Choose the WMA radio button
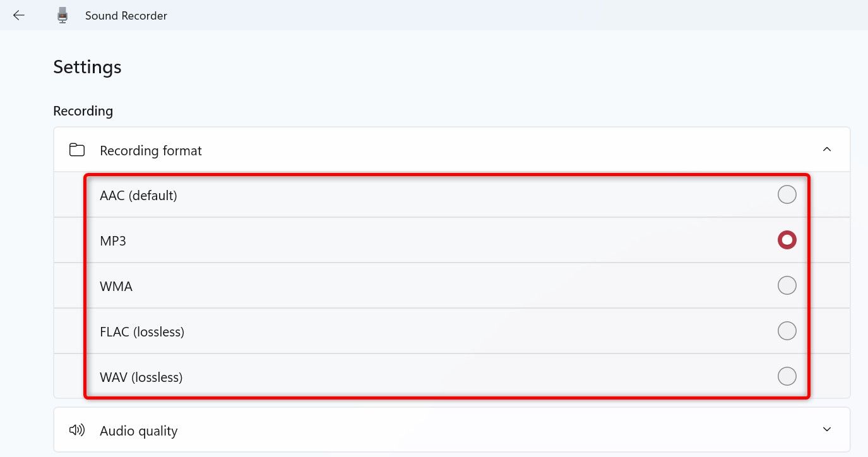Screen dimensions: 868x457 787,285
